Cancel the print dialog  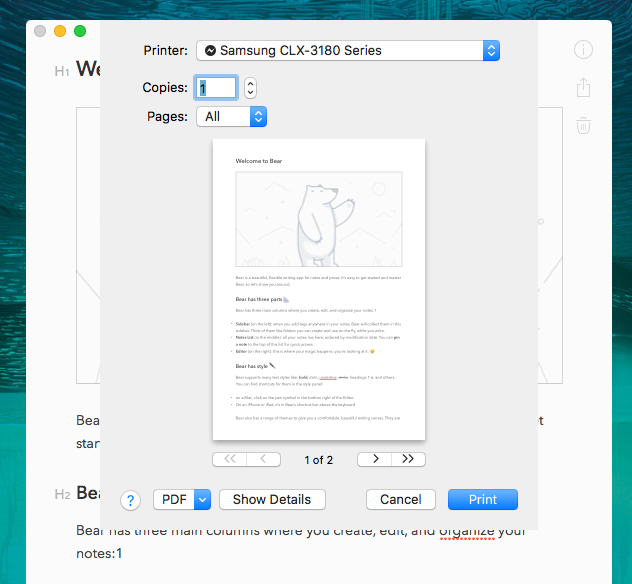(x=401, y=499)
